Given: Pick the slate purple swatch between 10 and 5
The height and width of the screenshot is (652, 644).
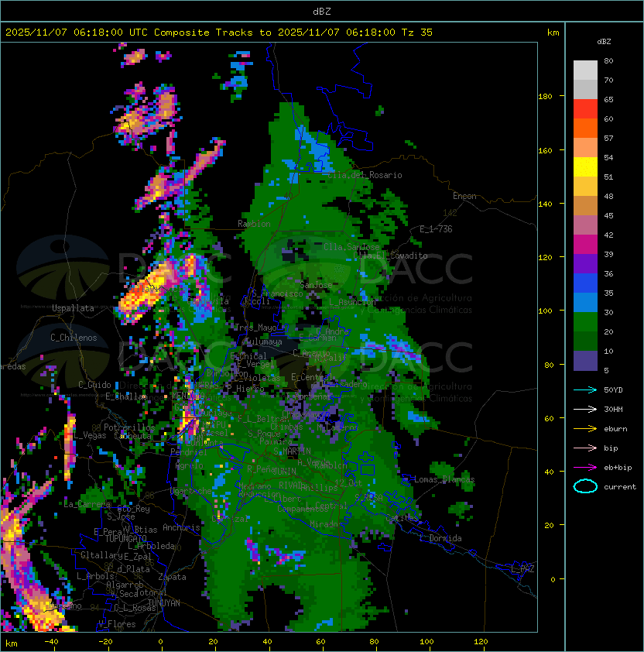Looking at the screenshot, I should click(x=585, y=361).
